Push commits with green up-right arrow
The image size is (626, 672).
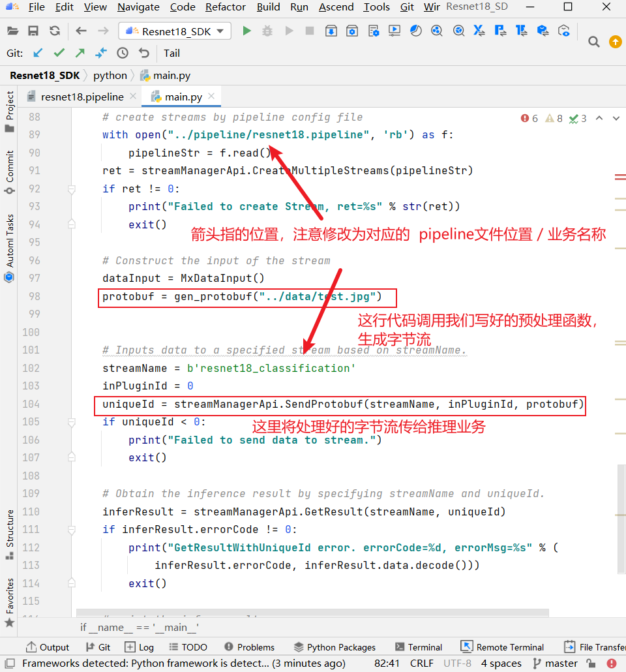pyautogui.click(x=80, y=53)
